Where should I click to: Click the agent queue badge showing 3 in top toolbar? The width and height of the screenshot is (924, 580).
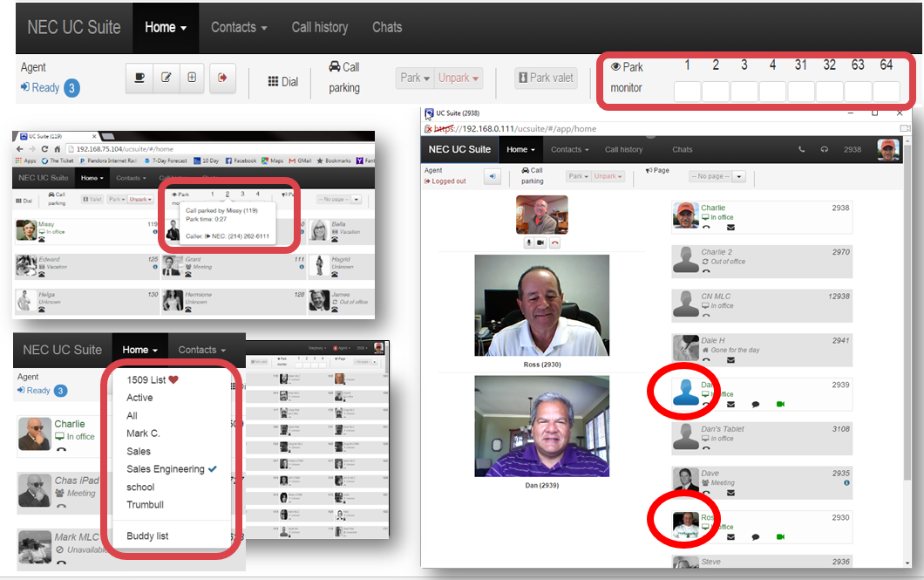click(71, 88)
